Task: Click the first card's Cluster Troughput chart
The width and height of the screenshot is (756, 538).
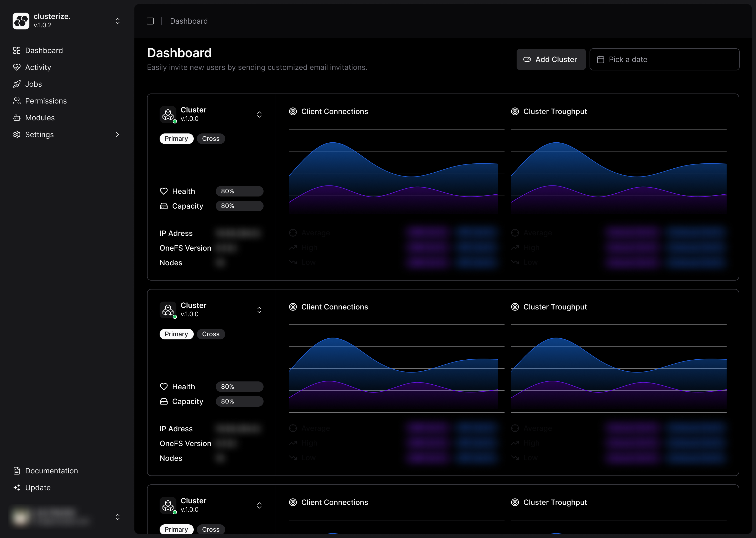Action: (x=619, y=173)
